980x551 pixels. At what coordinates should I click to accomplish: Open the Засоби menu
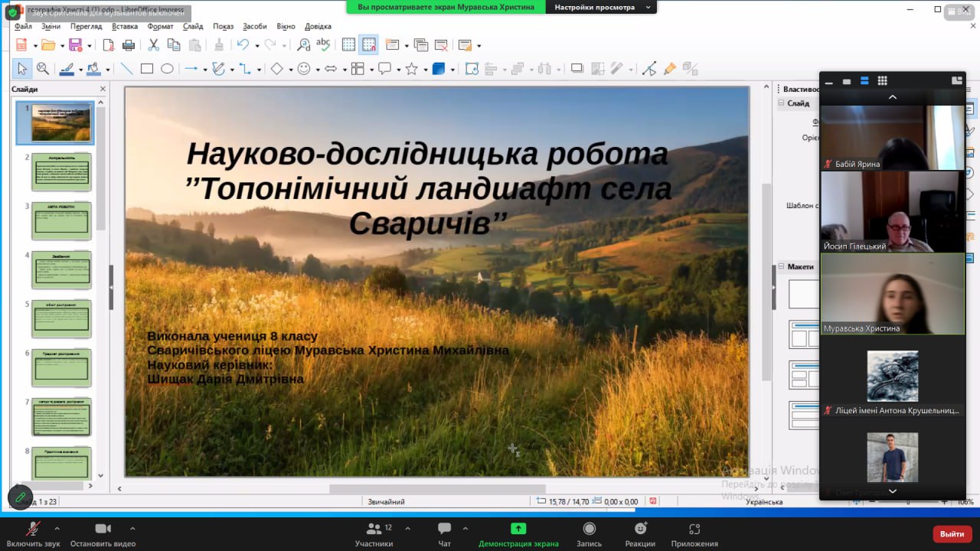(255, 26)
